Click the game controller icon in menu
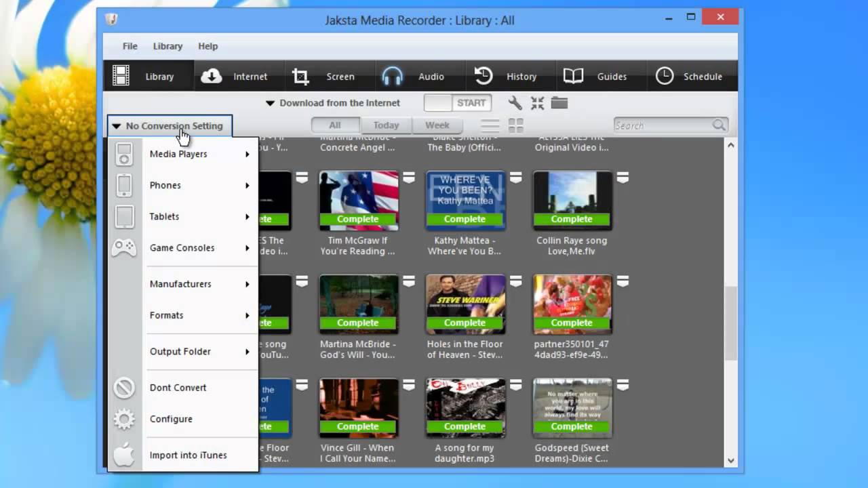 coord(124,248)
